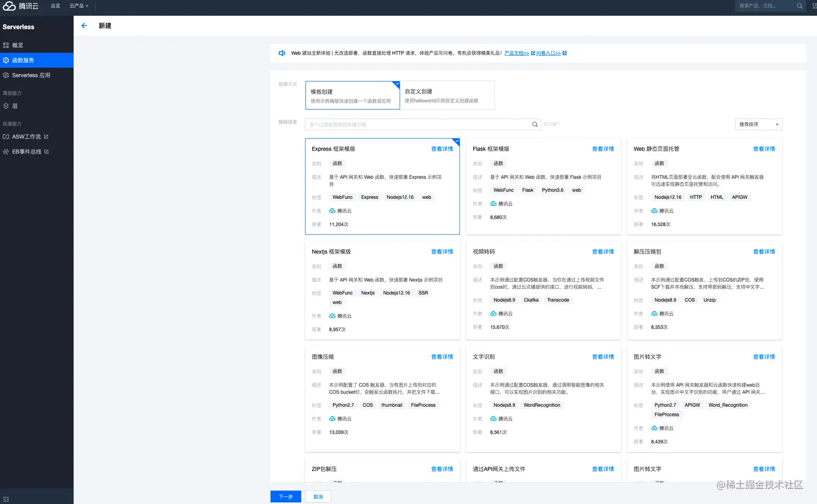Image resolution: width=817 pixels, height=504 pixels.
Task: Open 概览 in the sidebar
Action: click(37, 45)
